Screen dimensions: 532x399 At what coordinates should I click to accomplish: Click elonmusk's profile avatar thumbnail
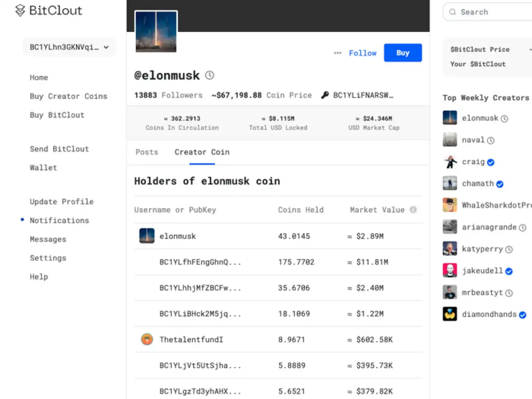click(x=156, y=32)
